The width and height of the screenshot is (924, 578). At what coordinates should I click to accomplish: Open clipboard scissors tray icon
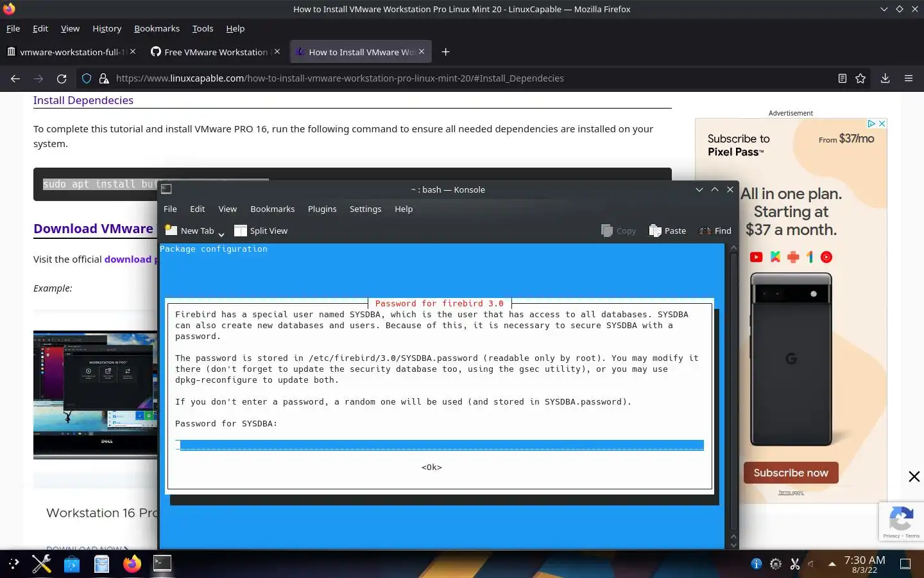(x=795, y=564)
